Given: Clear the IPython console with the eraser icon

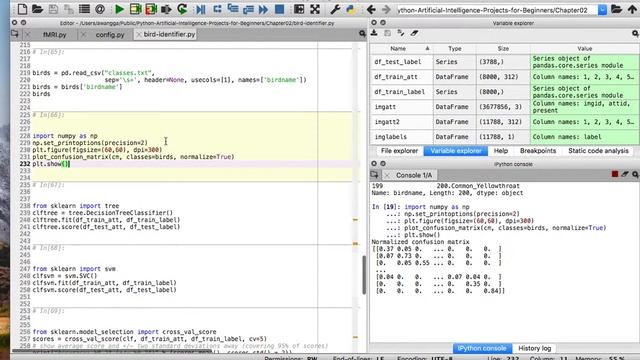Looking at the screenshot, I should tap(625, 174).
